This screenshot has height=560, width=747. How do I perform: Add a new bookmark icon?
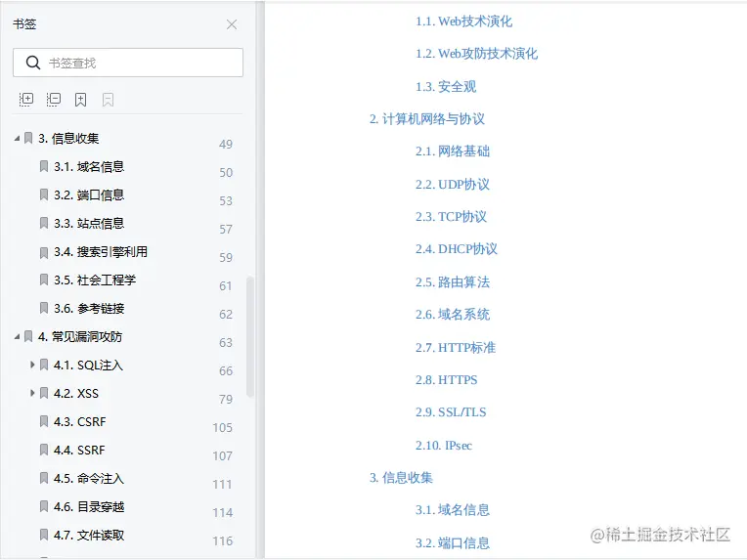[80, 100]
